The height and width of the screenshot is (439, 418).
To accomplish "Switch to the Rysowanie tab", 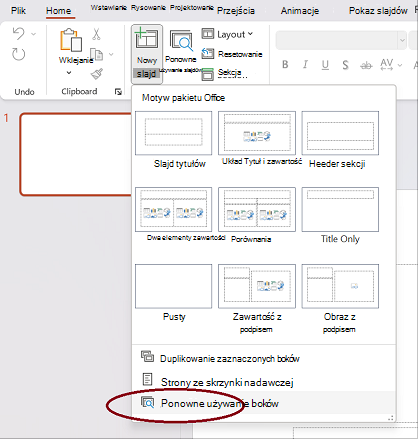I will pyautogui.click(x=148, y=8).
